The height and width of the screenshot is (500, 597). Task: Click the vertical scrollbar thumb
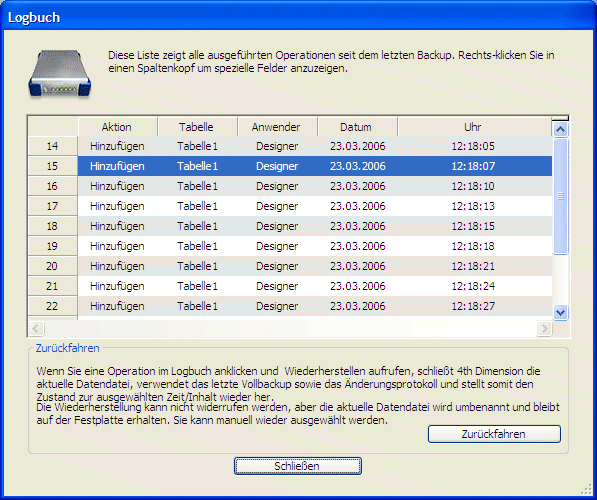[560, 196]
